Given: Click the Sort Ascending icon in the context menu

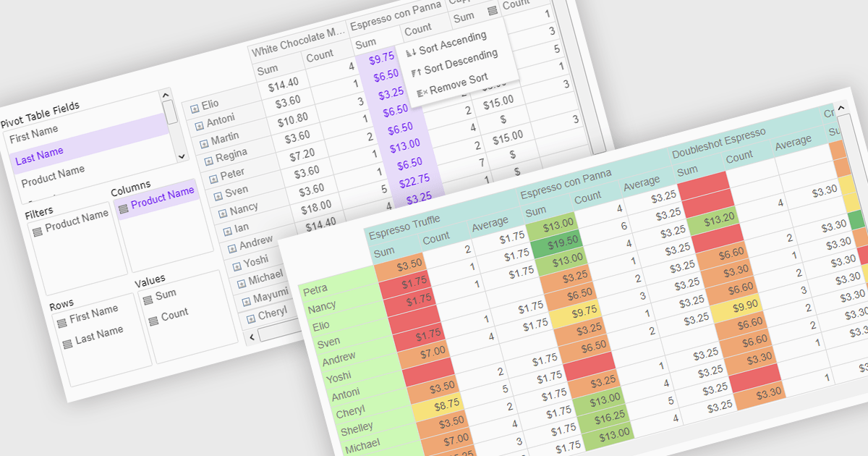Looking at the screenshot, I should [411, 52].
